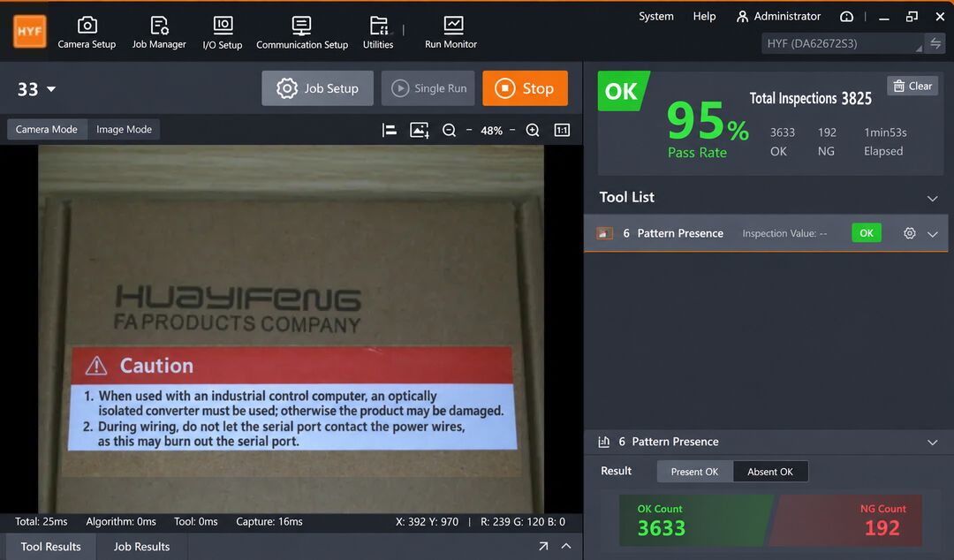Pop out the results panel
Screen dimensions: 954x560
(543, 546)
